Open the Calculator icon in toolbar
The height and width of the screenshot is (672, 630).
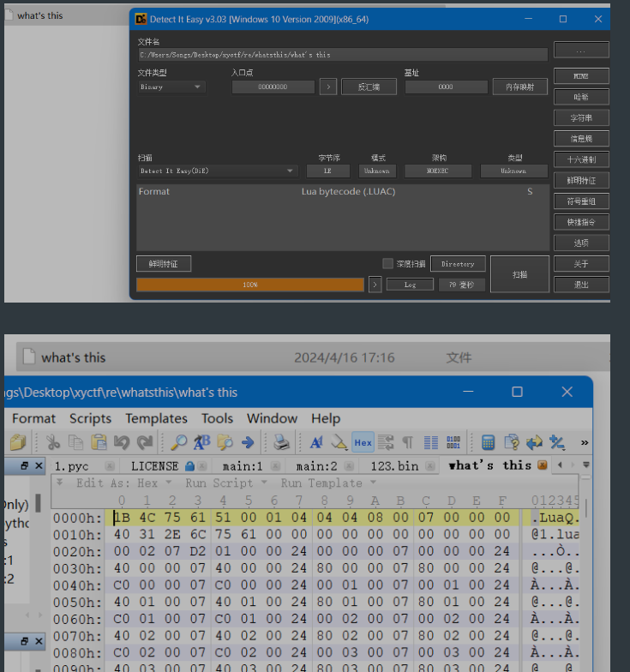click(x=489, y=442)
